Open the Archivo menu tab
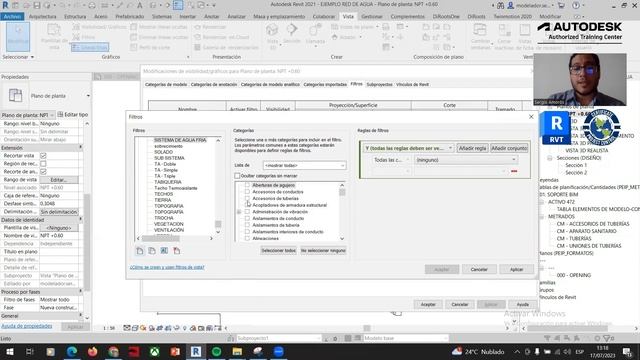Image resolution: width=640 pixels, height=360 pixels. pos(12,17)
